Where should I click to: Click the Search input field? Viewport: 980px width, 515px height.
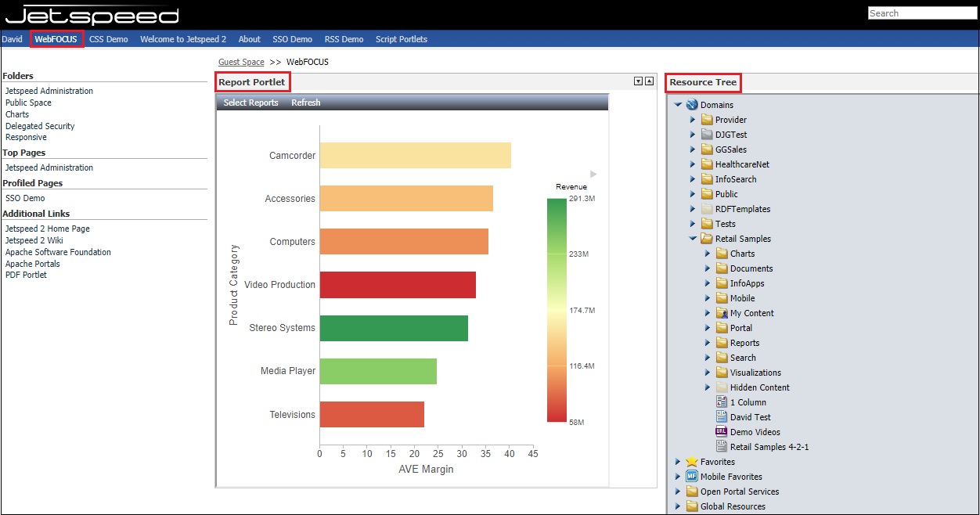(x=922, y=13)
